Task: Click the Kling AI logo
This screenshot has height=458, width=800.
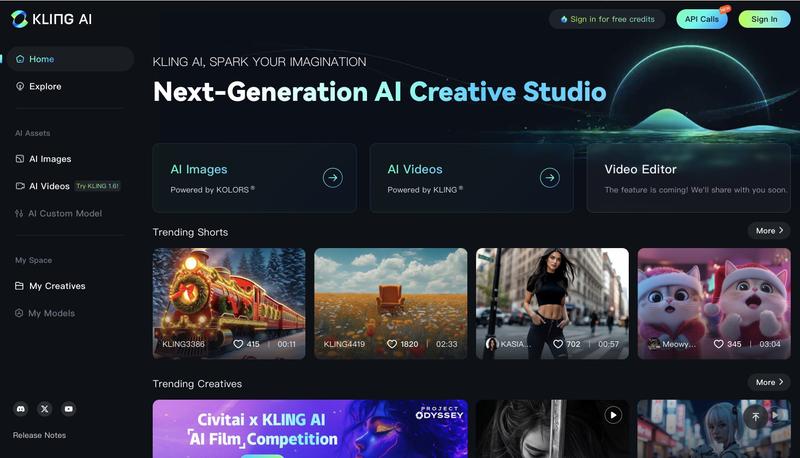Action: tap(51, 19)
